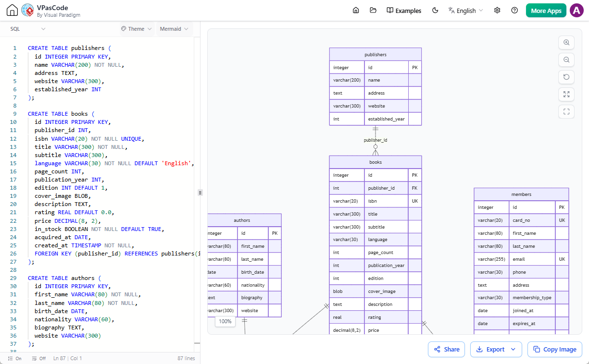Click the open folder icon
The height and width of the screenshot is (364, 589).
373,11
